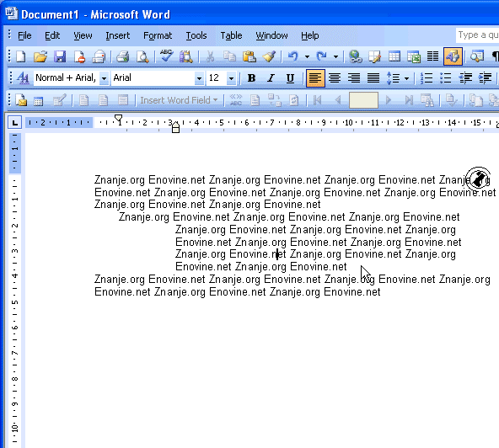Open the Edit menu
The image size is (499, 448).
(52, 35)
